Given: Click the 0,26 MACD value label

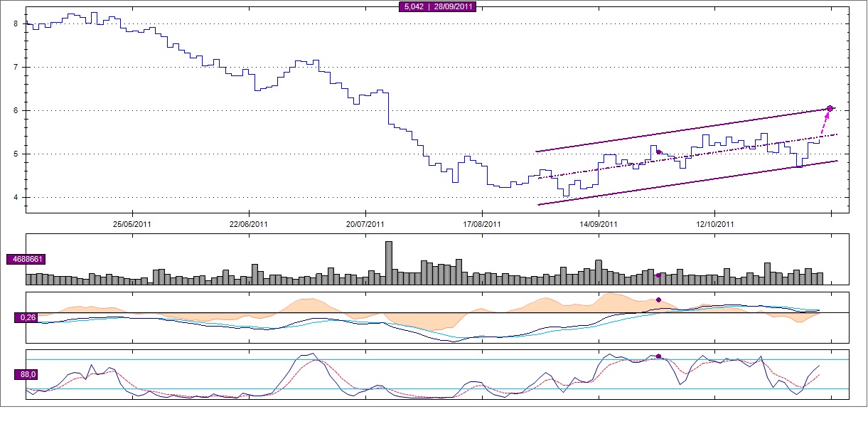Looking at the screenshot, I should (28, 317).
